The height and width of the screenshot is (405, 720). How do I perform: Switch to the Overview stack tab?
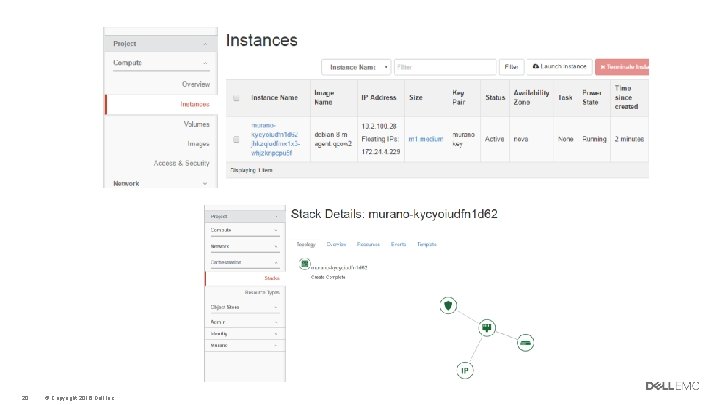[336, 244]
